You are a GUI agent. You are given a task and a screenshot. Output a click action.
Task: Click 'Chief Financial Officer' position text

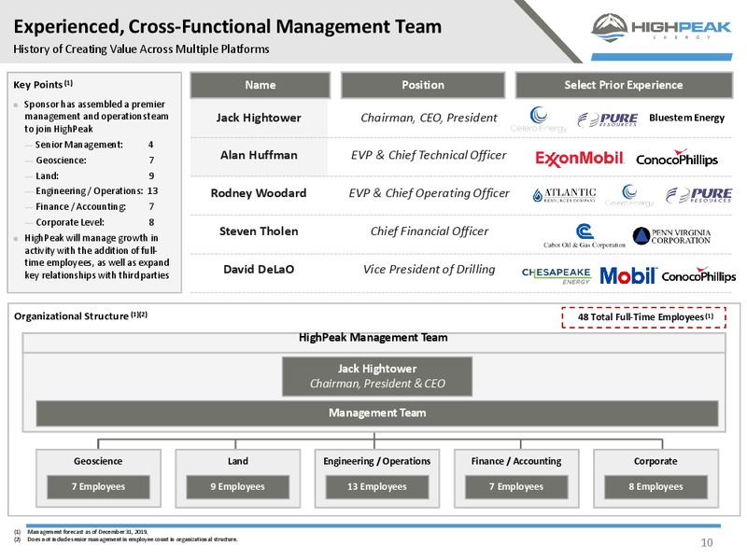430,231
